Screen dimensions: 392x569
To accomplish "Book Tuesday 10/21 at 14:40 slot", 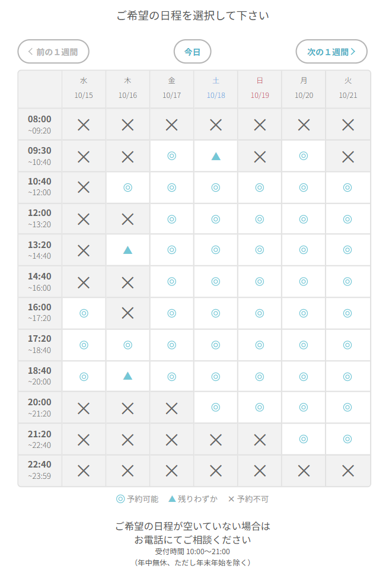I will click(348, 282).
